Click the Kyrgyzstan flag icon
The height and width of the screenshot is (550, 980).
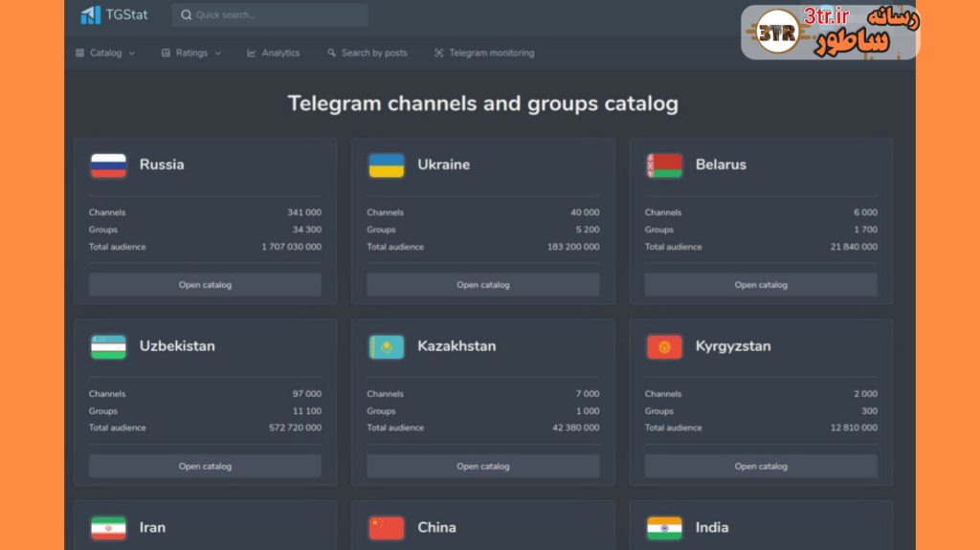pos(664,346)
